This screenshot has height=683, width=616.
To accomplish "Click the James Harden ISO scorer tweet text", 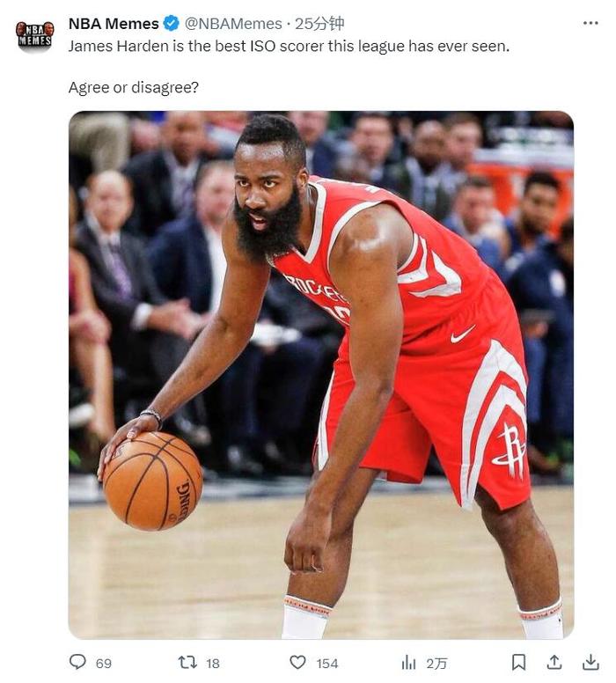I will pyautogui.click(x=289, y=46).
